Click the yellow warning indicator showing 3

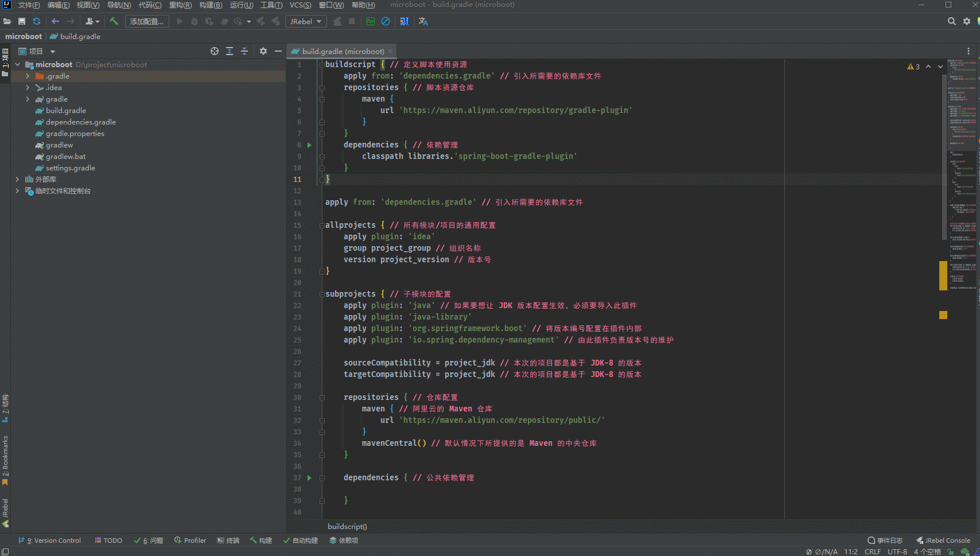(913, 67)
